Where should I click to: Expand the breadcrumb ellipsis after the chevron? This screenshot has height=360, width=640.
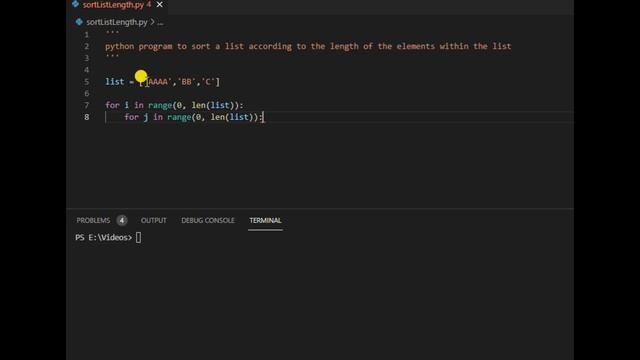(x=160, y=23)
